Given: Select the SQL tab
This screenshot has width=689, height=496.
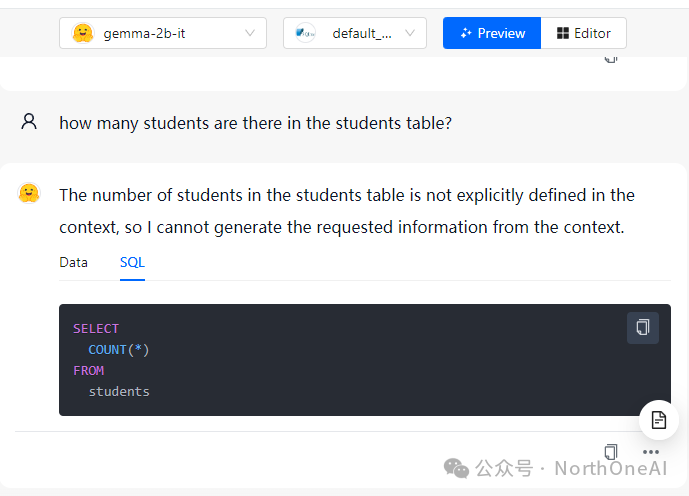Looking at the screenshot, I should pos(132,262).
